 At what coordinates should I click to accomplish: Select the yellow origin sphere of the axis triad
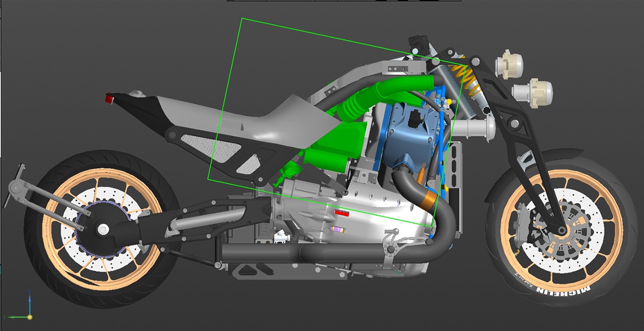(x=30, y=316)
